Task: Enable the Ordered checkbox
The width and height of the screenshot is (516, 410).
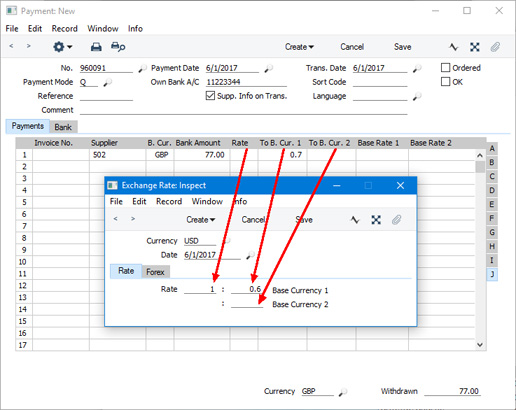Action: click(445, 68)
